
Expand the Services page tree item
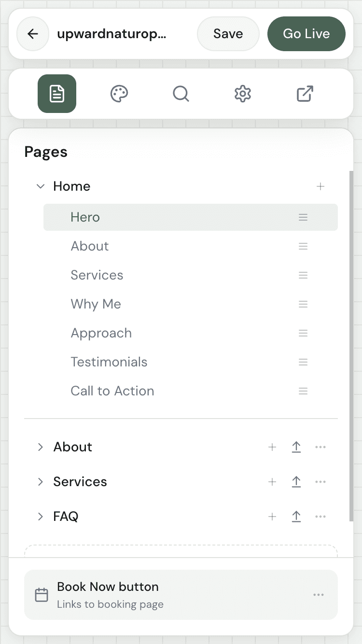pos(41,482)
